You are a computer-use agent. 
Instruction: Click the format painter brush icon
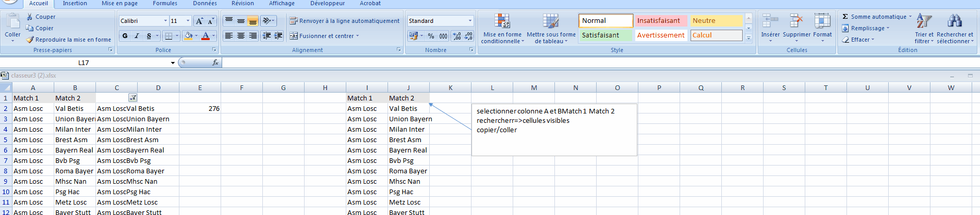(30, 40)
